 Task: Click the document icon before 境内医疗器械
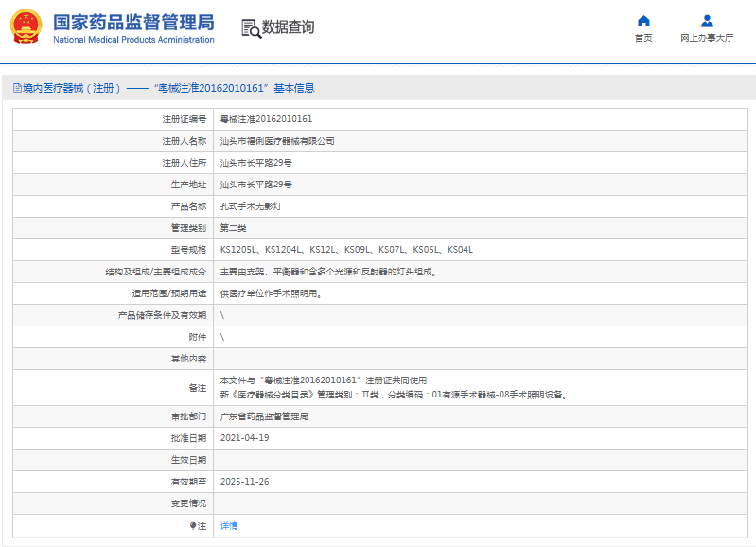pyautogui.click(x=16, y=88)
